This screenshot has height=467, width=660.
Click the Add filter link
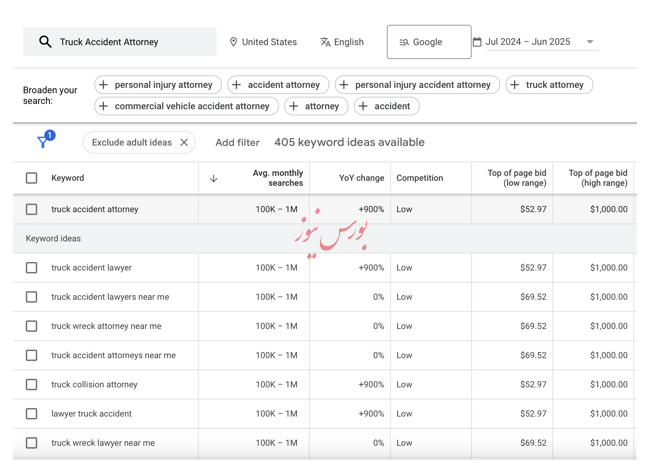[237, 143]
